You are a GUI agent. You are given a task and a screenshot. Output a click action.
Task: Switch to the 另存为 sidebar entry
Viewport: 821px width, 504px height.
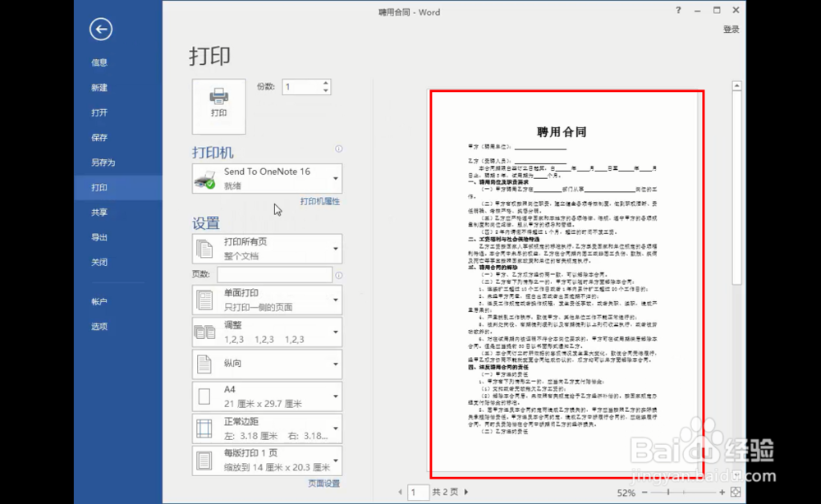99,162
